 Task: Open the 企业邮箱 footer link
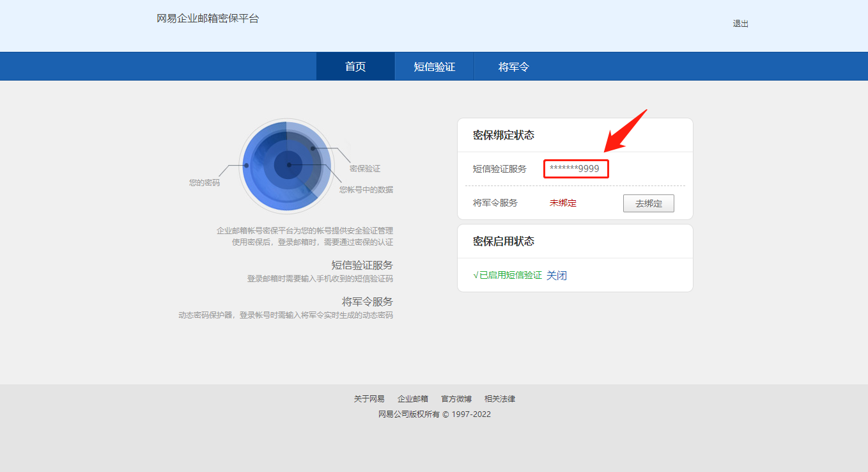tap(413, 399)
